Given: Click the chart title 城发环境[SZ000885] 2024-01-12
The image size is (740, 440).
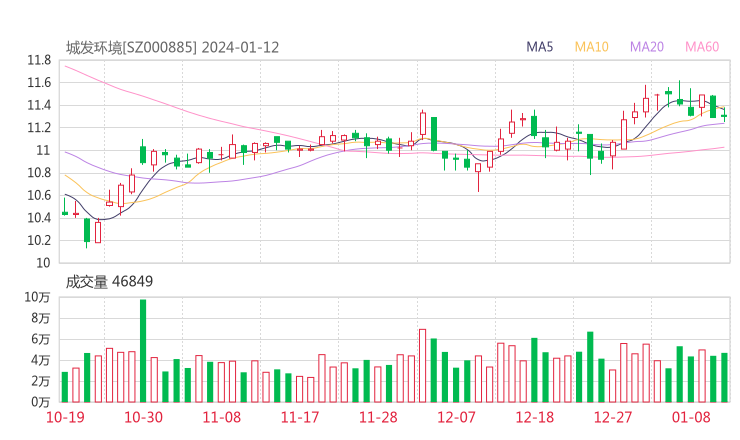Looking at the screenshot, I should [172, 47].
